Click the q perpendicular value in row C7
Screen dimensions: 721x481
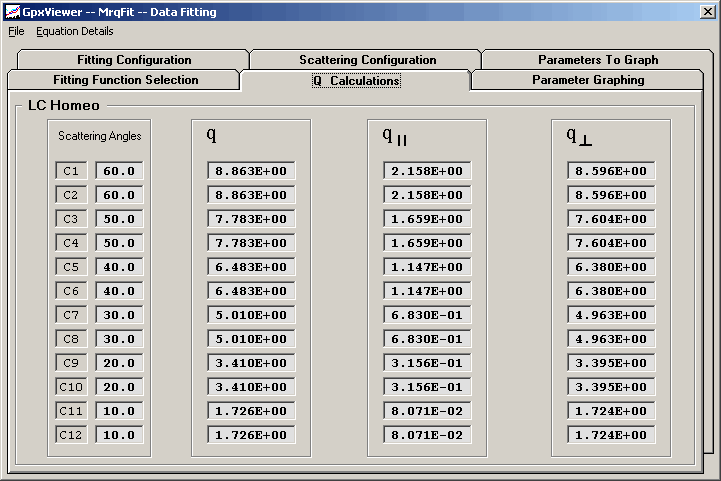coord(611,315)
